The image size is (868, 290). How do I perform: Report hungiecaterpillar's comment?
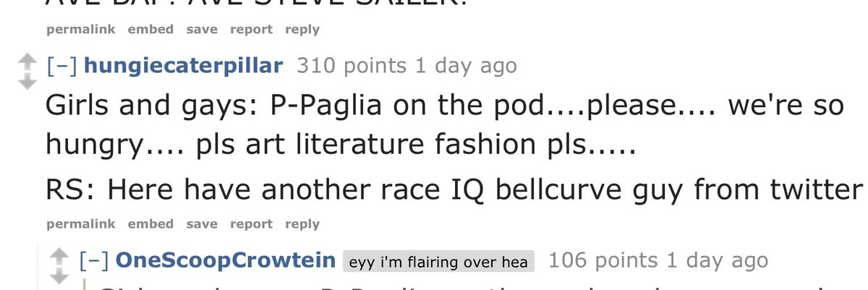[251, 224]
